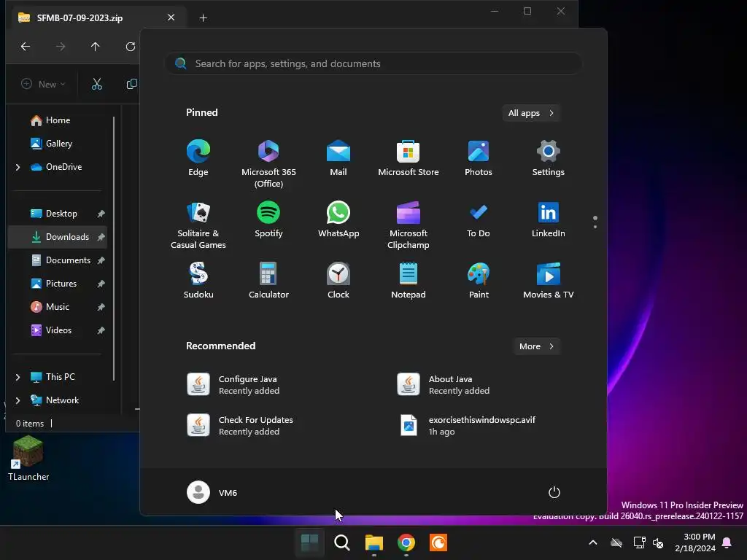Open Videos folder in sidebar
Screen dimensions: 747x560
[58, 330]
